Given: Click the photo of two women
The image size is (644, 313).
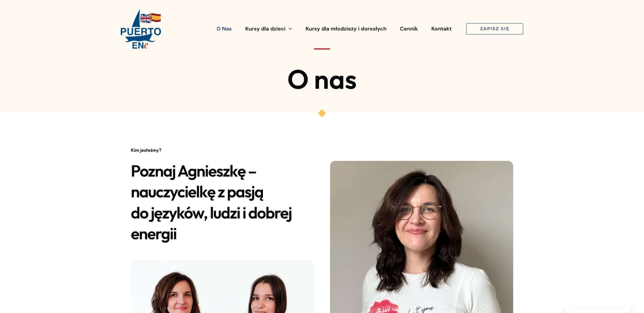Looking at the screenshot, I should point(222,287).
